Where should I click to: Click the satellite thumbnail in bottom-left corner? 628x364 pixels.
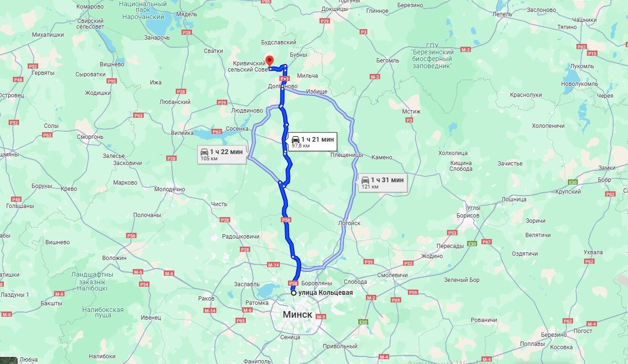click(x=9, y=360)
